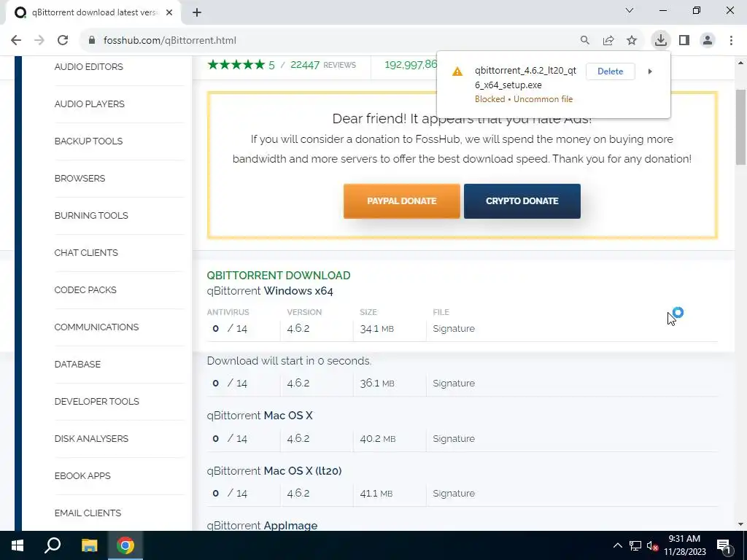
Task: Delete the blocked qbittorrent setup file
Action: pyautogui.click(x=611, y=71)
